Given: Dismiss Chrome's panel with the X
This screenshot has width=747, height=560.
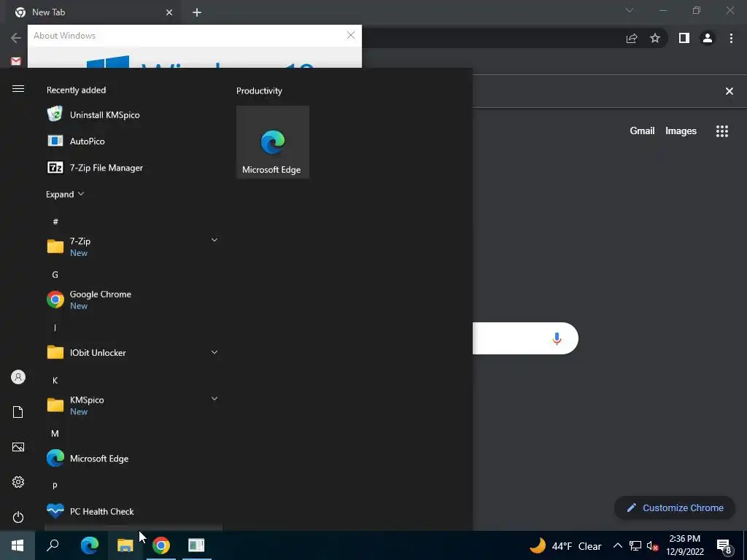Looking at the screenshot, I should pos(729,91).
